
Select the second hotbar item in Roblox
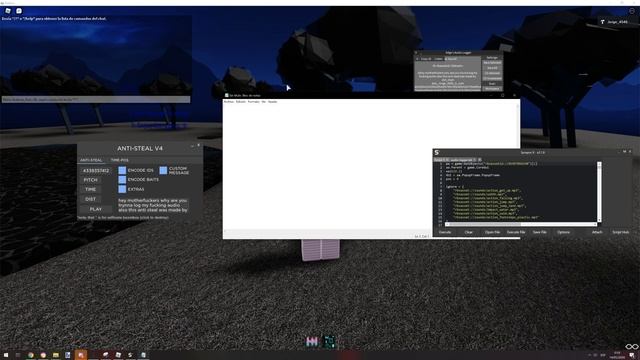(x=329, y=341)
